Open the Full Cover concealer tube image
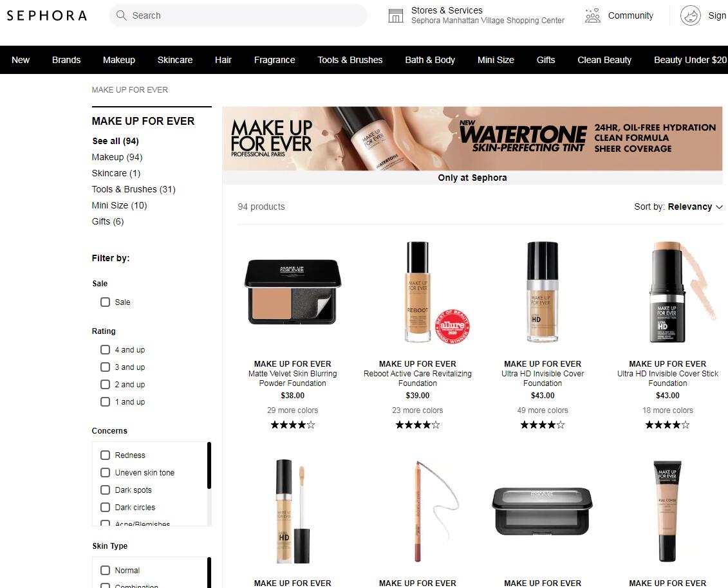Viewport: 728px width, 588px height. (667, 511)
